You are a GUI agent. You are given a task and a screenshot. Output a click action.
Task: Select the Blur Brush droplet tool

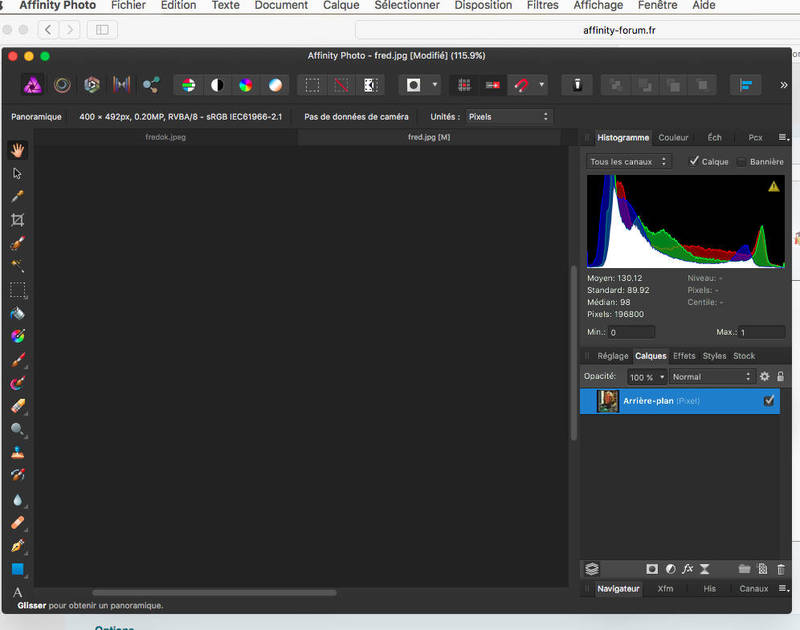click(x=17, y=500)
